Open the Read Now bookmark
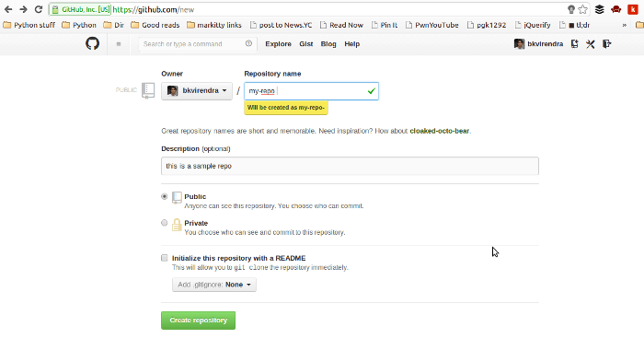 tap(341, 25)
